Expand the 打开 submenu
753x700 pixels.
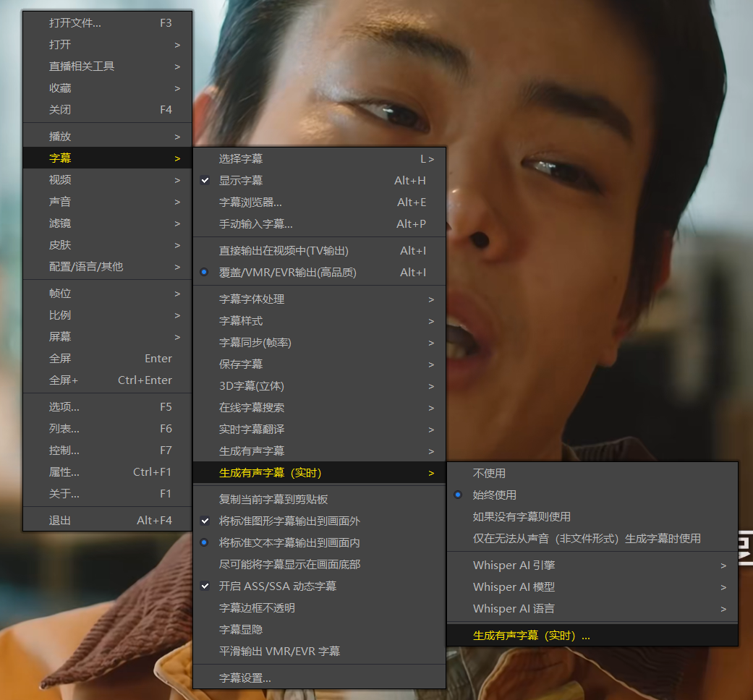click(x=108, y=45)
